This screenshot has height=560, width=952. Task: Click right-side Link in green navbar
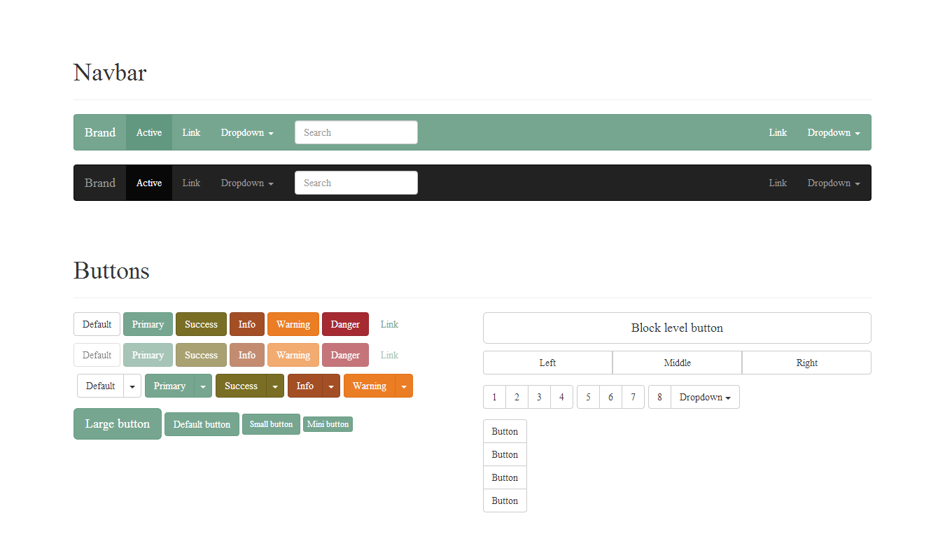tap(778, 132)
